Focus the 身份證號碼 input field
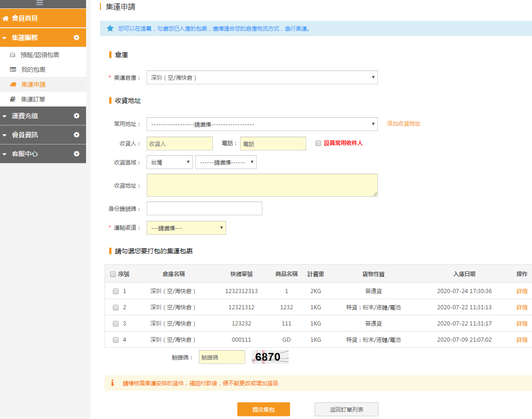 (204, 208)
